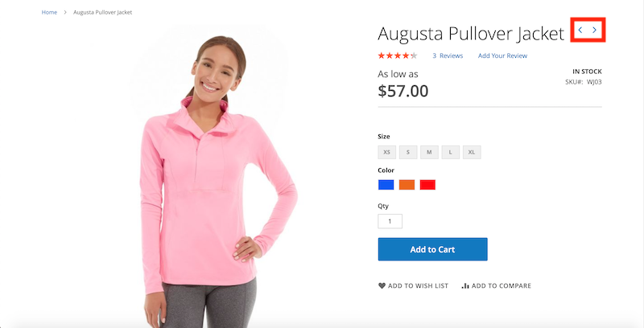
Task: Click the Qty input field
Action: (x=390, y=221)
